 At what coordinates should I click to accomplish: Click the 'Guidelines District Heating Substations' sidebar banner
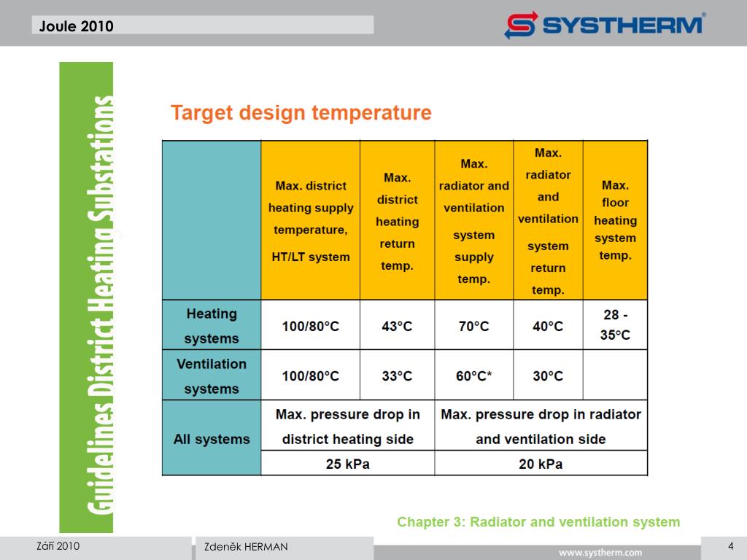click(x=86, y=297)
